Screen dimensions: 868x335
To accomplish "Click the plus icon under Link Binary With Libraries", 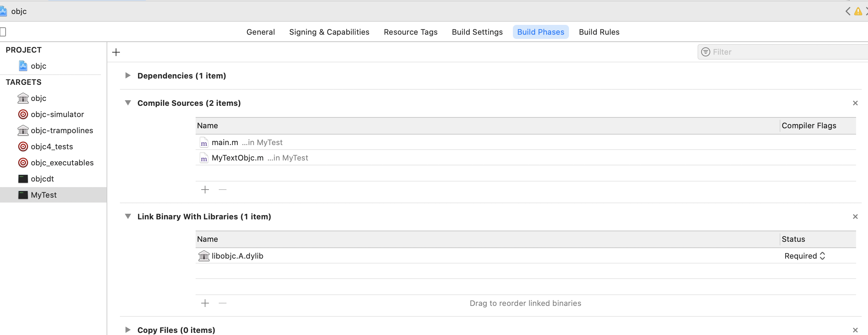I will pyautogui.click(x=205, y=303).
